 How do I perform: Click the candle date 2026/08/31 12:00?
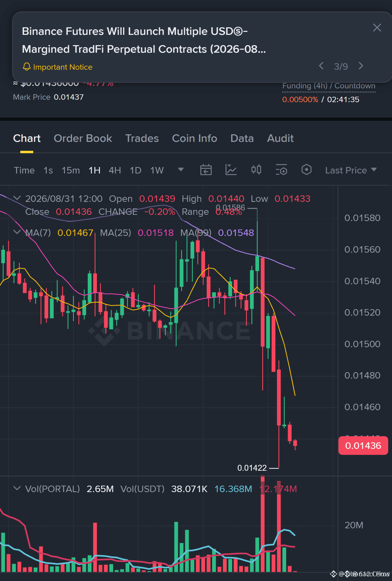click(64, 199)
